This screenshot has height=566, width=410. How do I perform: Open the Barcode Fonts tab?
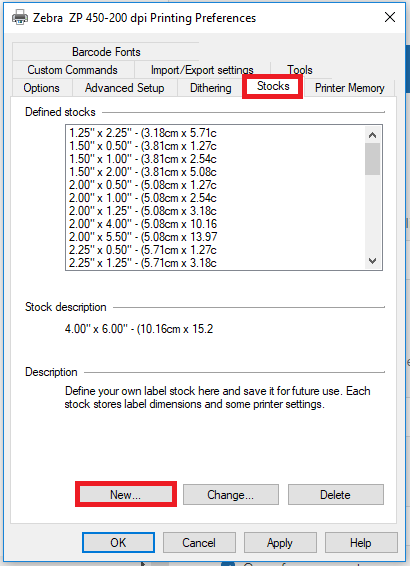(106, 52)
